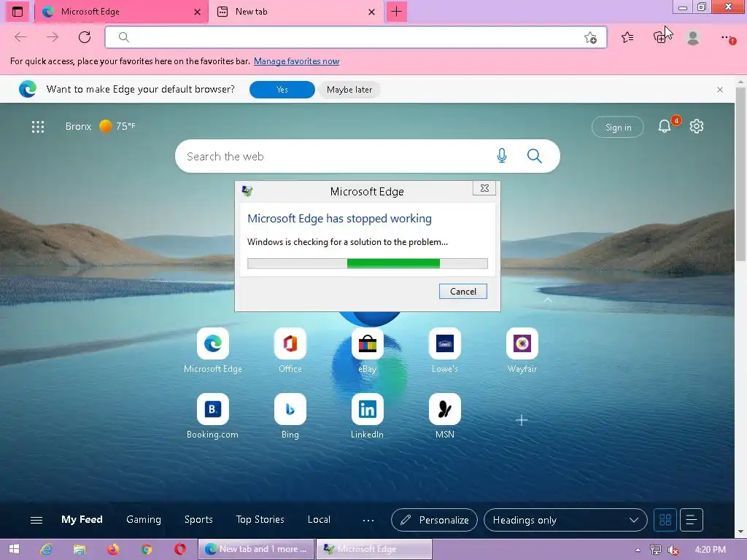
Task: Cancel the stopped working dialog
Action: (463, 292)
